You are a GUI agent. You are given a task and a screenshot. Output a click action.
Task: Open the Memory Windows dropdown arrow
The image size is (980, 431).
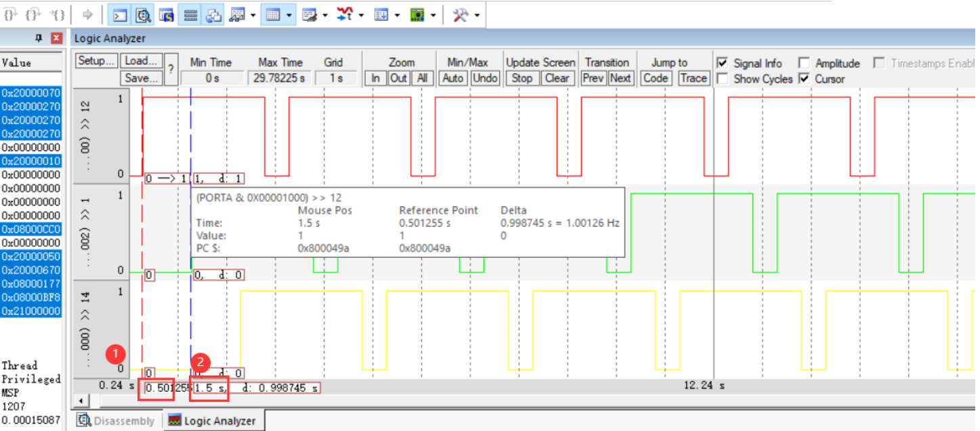pos(289,15)
